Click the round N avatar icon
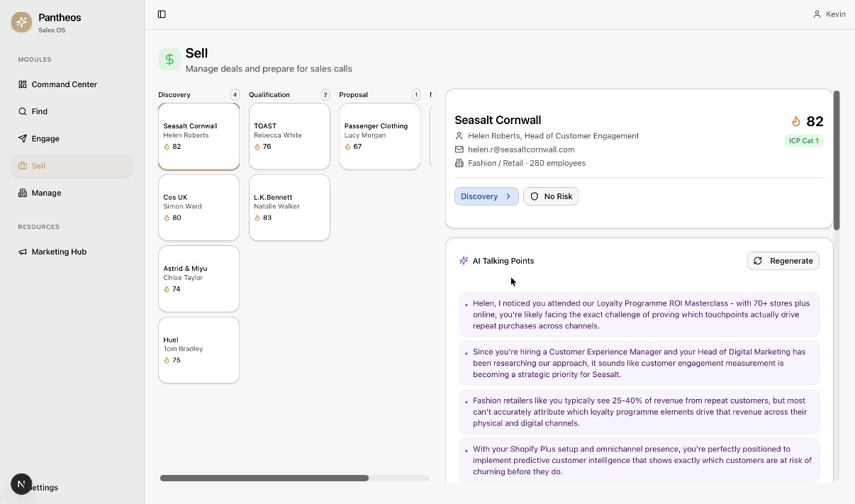 [x=21, y=485]
